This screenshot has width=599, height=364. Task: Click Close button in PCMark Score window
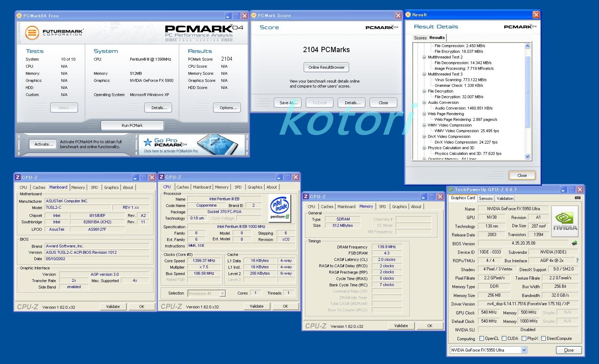383,103
